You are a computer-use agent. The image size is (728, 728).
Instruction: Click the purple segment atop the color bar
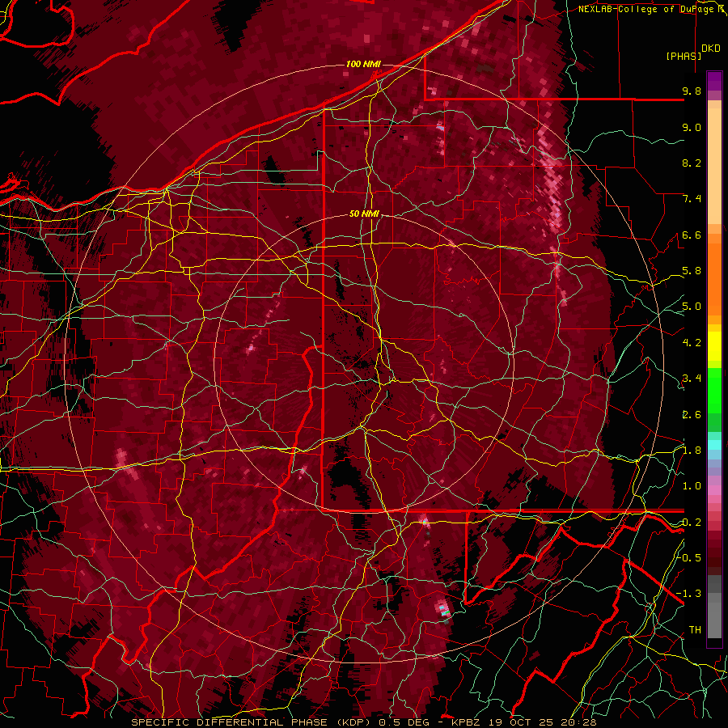(714, 81)
